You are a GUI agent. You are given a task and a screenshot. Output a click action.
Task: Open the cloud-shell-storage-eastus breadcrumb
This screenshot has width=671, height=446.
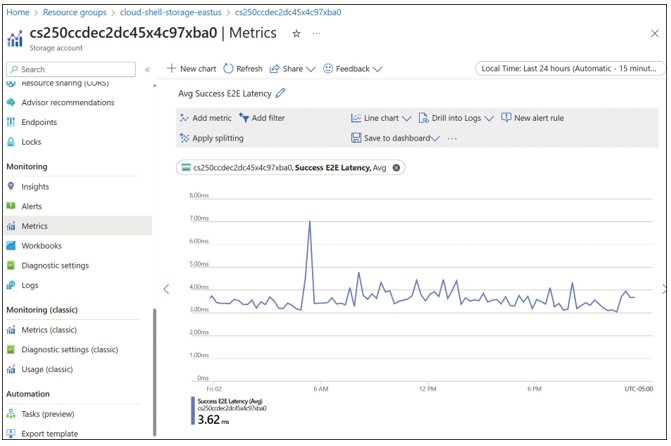point(171,12)
